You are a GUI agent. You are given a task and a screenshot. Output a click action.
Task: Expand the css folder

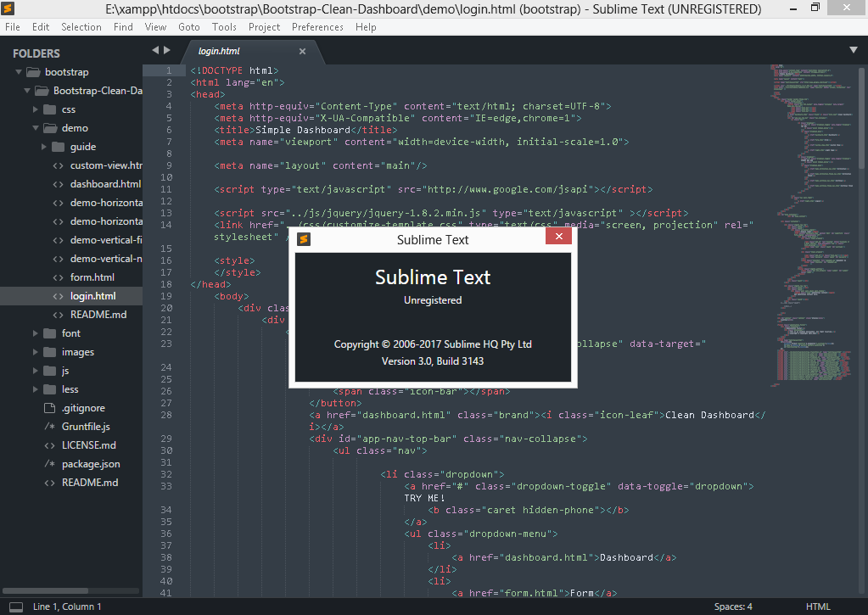point(36,109)
